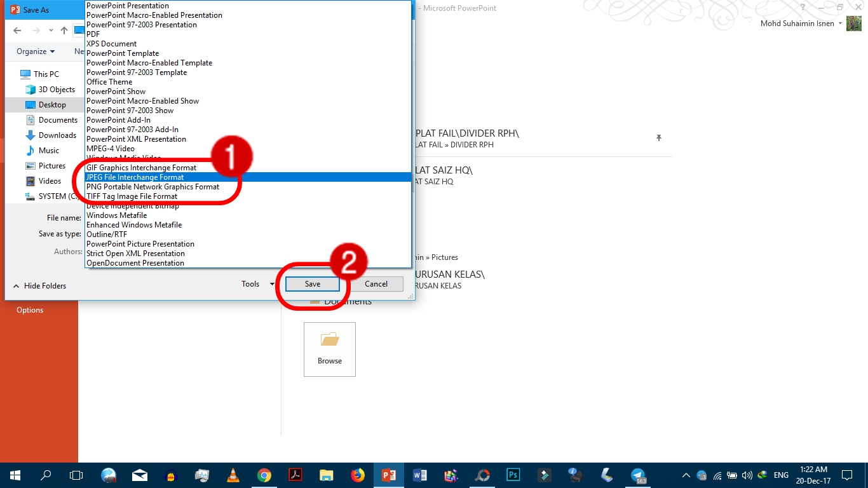The width and height of the screenshot is (868, 488).
Task: Select Windows Metafile file type
Action: 248,215
